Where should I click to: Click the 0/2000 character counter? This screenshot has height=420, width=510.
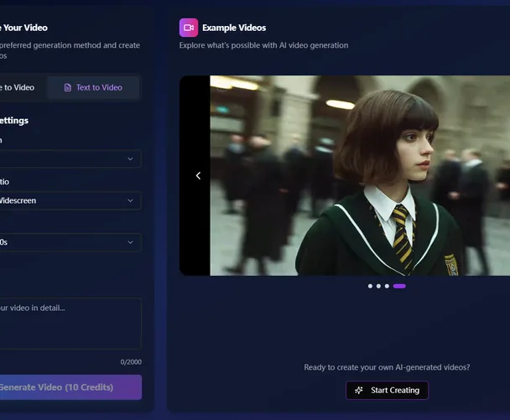pos(131,362)
